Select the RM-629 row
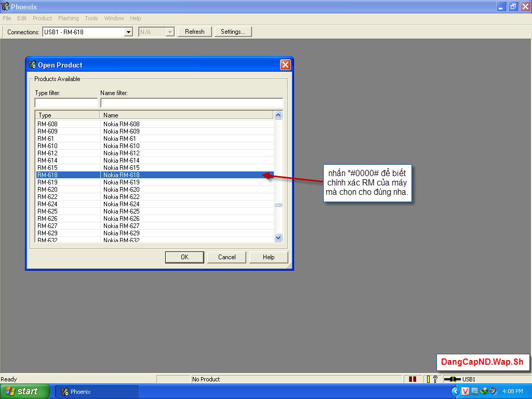This screenshot has width=532, height=399. [155, 233]
